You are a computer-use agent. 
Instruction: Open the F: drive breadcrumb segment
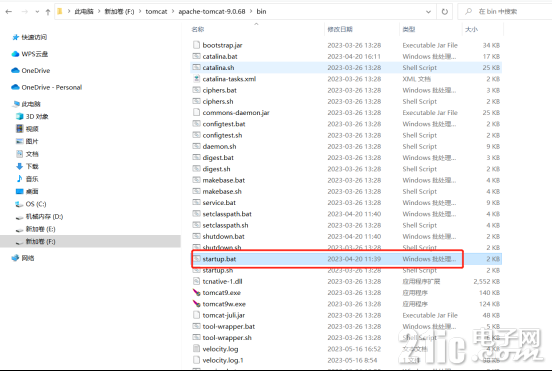click(119, 12)
